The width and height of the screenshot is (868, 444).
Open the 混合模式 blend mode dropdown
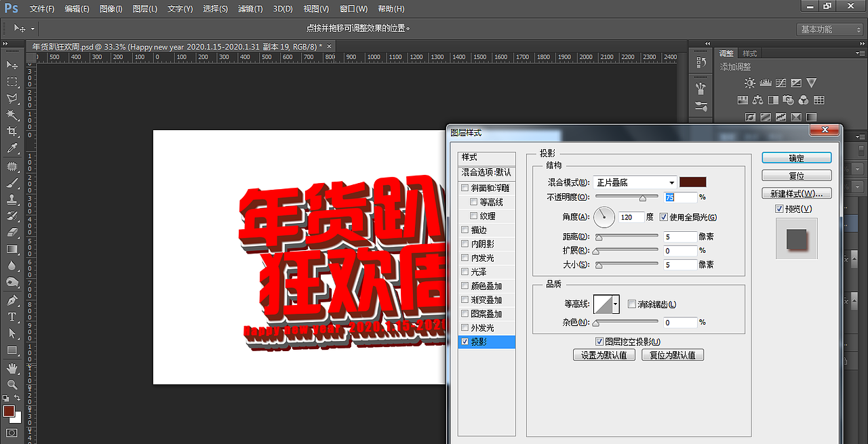tap(634, 182)
